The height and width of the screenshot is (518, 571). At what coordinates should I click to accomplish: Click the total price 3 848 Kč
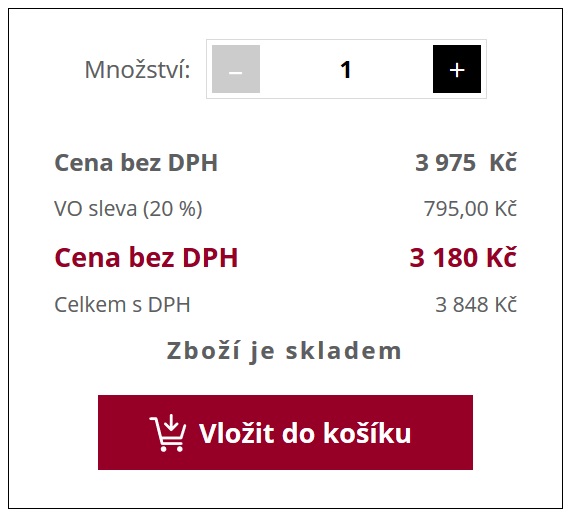[x=476, y=305]
